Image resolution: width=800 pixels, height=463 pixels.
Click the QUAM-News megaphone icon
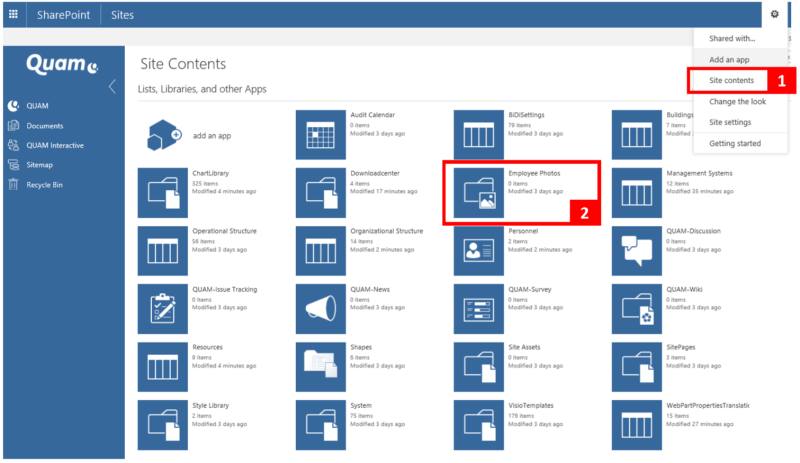320,309
